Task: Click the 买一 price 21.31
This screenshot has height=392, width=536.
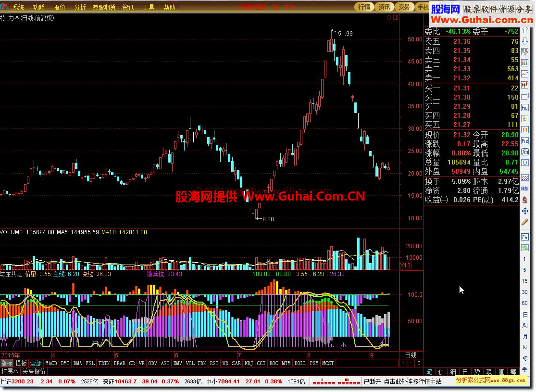Action: pos(462,88)
